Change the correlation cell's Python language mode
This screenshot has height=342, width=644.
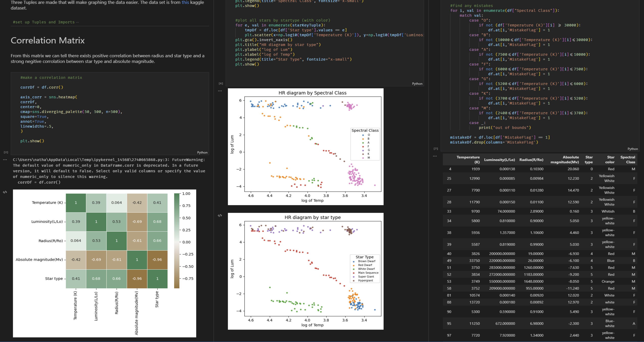pyautogui.click(x=202, y=152)
